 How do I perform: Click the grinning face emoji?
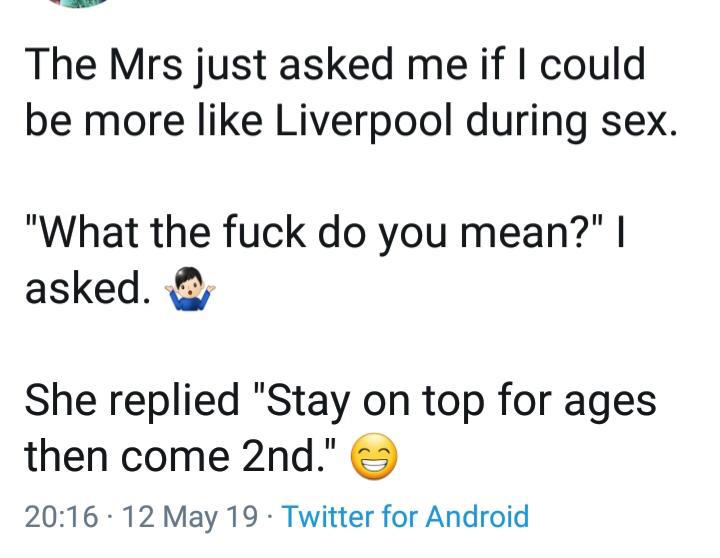click(x=372, y=457)
